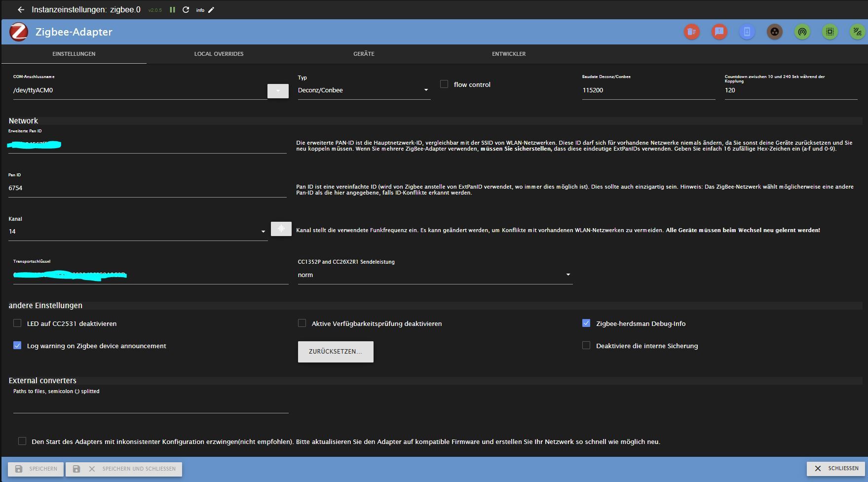Click the COM-Anschlussname input field

(140, 90)
